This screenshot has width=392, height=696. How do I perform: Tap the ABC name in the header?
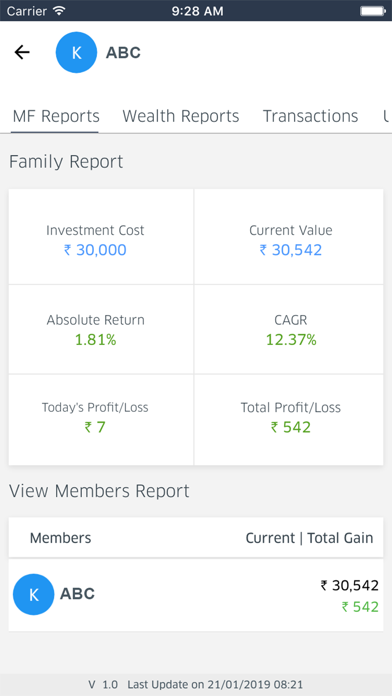click(123, 53)
